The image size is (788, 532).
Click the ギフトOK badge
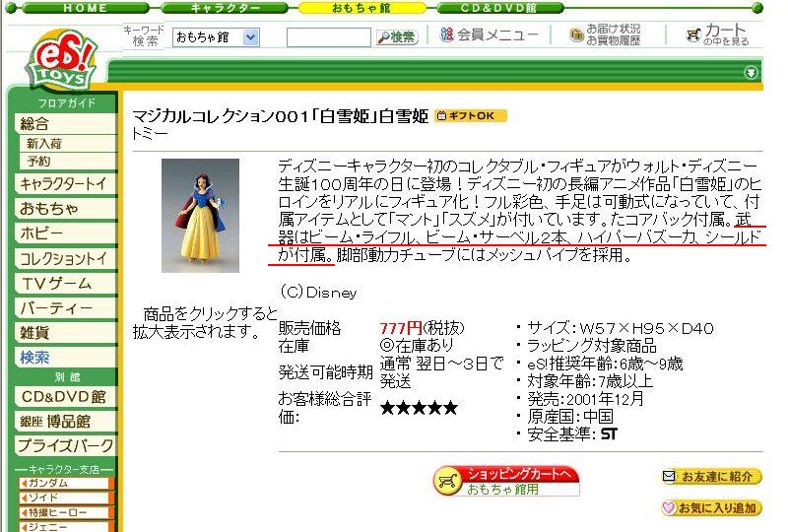[x=471, y=115]
